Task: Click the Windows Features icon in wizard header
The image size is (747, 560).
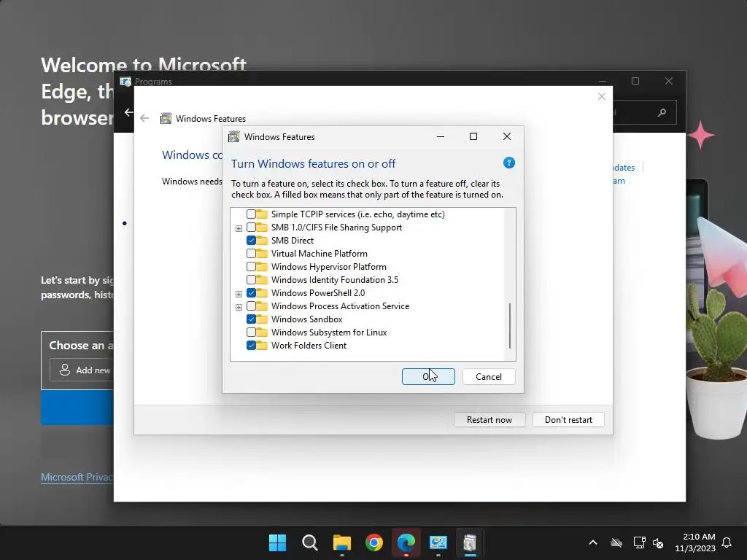Action: (x=166, y=119)
